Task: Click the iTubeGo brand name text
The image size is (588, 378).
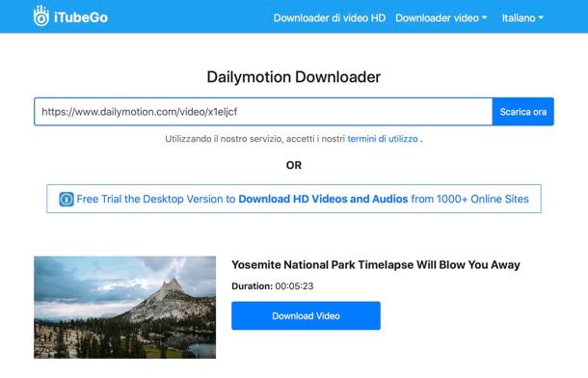Action: click(x=81, y=17)
